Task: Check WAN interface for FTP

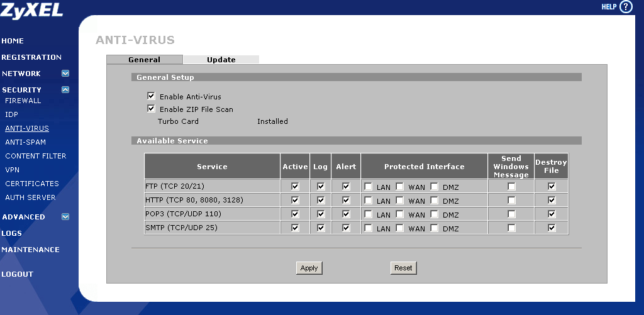Action: coord(399,187)
